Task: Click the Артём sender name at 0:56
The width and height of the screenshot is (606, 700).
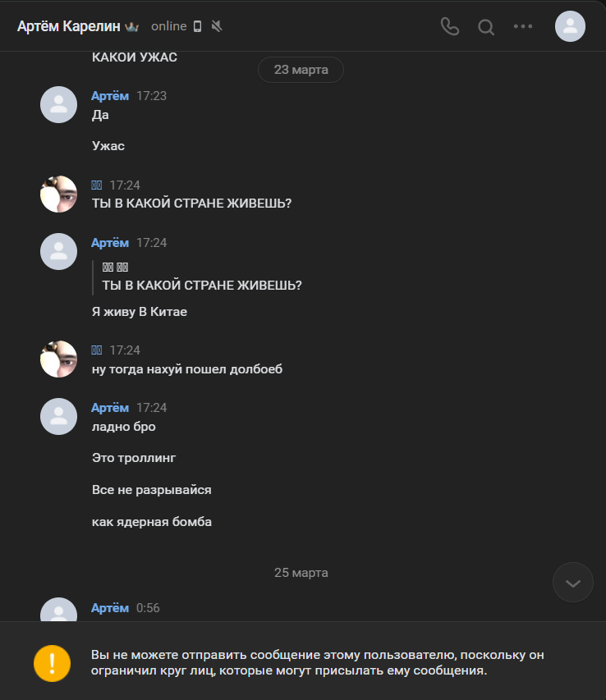Action: tap(110, 608)
